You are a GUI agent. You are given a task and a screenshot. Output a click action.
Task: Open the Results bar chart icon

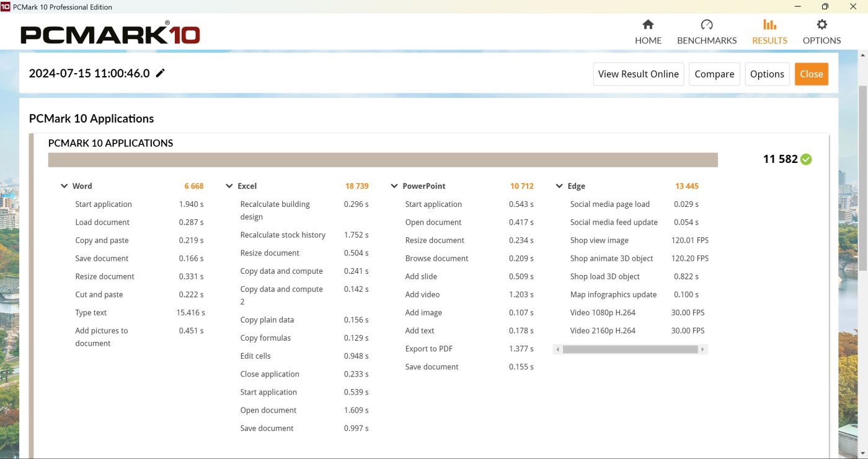point(769,25)
